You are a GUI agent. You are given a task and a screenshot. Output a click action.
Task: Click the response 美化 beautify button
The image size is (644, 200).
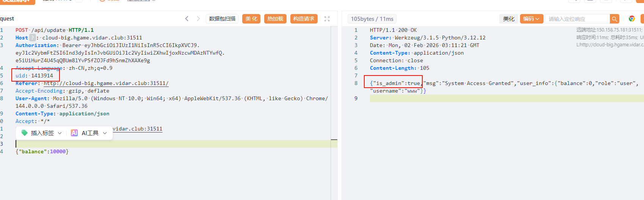click(509, 19)
